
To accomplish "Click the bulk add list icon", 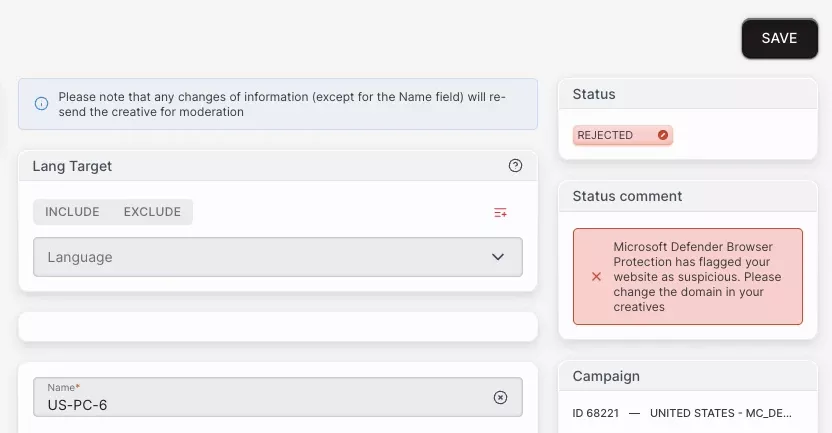I will point(500,213).
